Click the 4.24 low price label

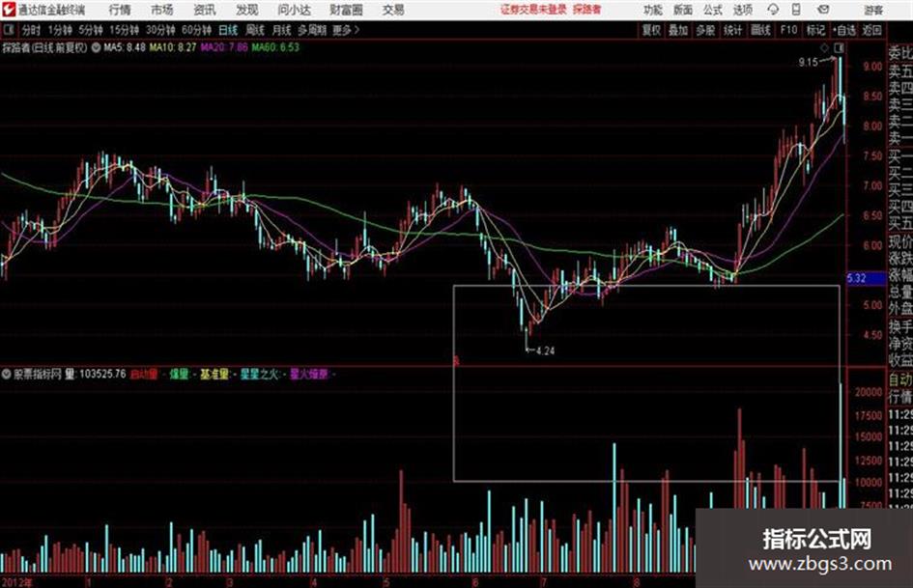tap(545, 350)
